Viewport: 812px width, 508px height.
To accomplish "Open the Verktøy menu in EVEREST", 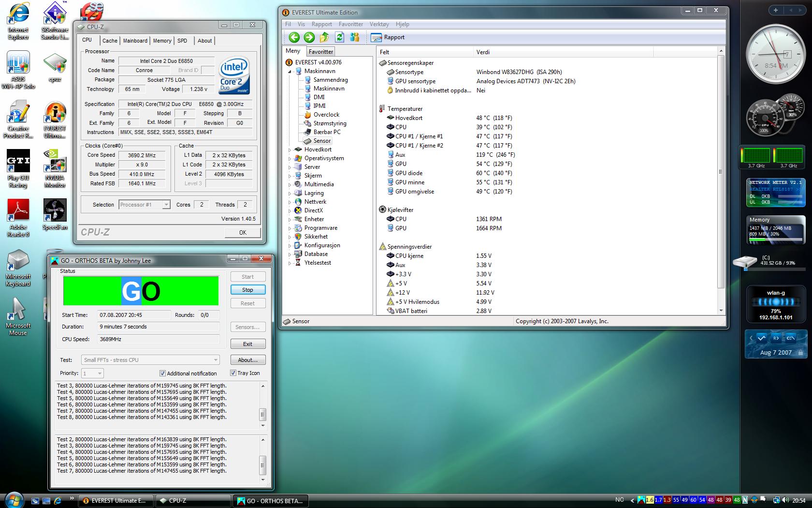I will pos(379,24).
